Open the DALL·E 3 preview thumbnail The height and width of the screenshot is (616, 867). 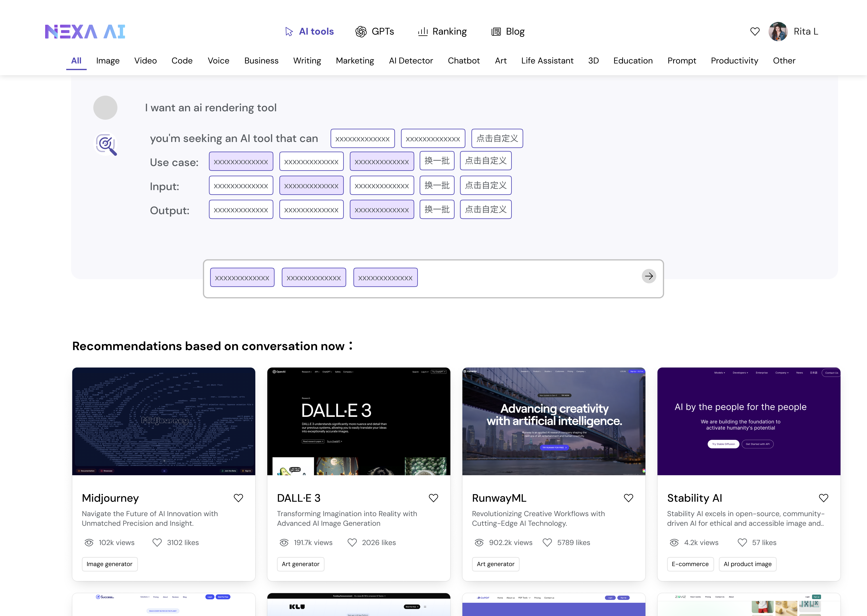tap(358, 421)
